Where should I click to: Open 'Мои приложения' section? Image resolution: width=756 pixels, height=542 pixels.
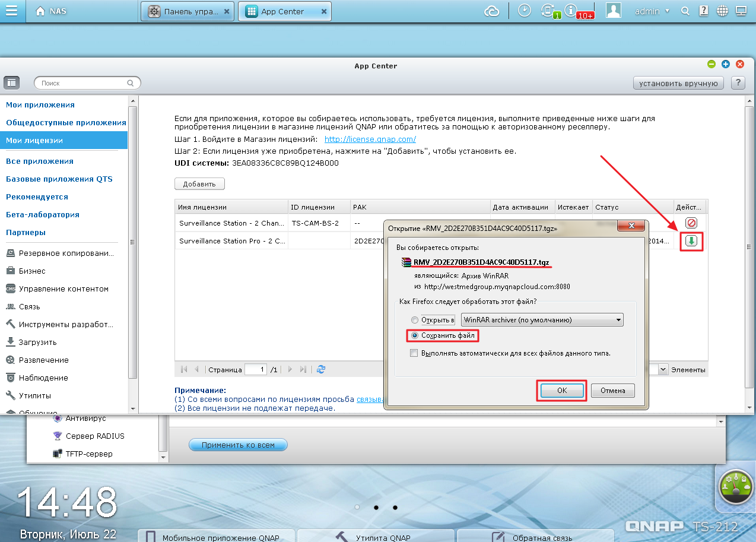(x=40, y=104)
